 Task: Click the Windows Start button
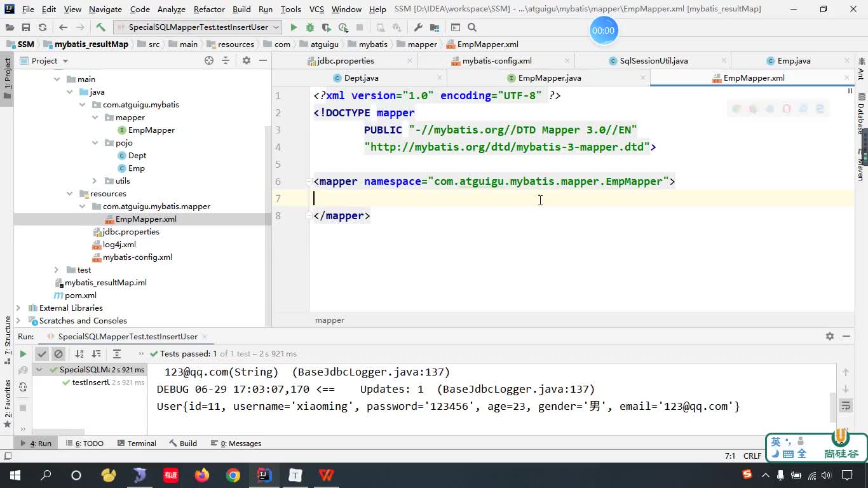[15, 475]
